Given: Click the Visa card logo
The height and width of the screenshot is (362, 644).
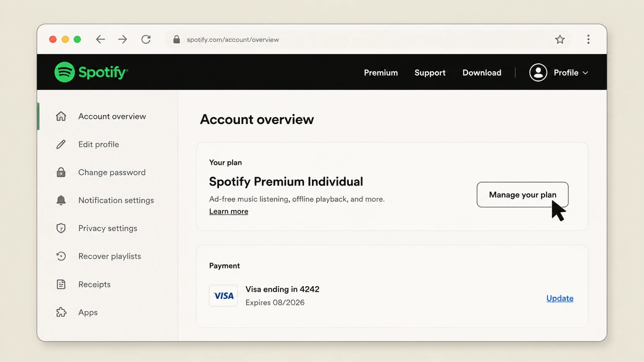Looking at the screenshot, I should coord(223,296).
